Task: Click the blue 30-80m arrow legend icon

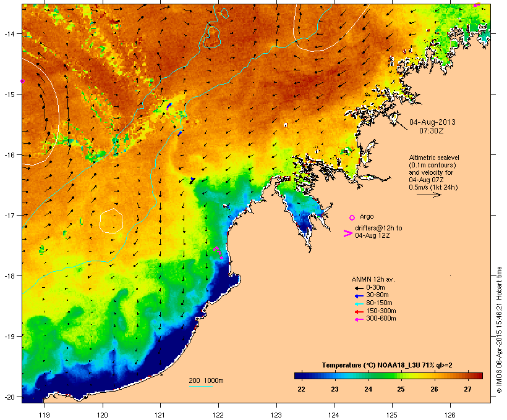Action: pyautogui.click(x=359, y=296)
